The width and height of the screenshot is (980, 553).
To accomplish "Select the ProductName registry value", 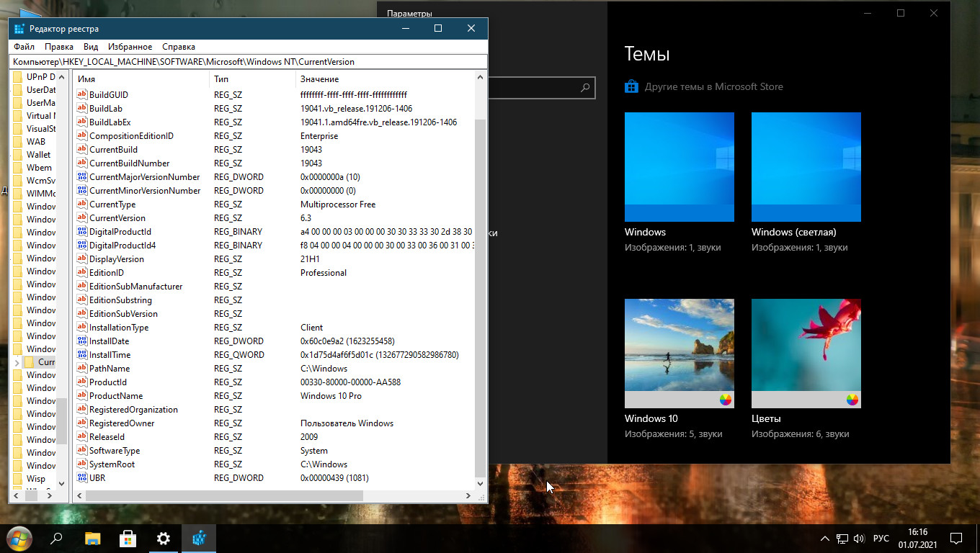I will pos(115,396).
